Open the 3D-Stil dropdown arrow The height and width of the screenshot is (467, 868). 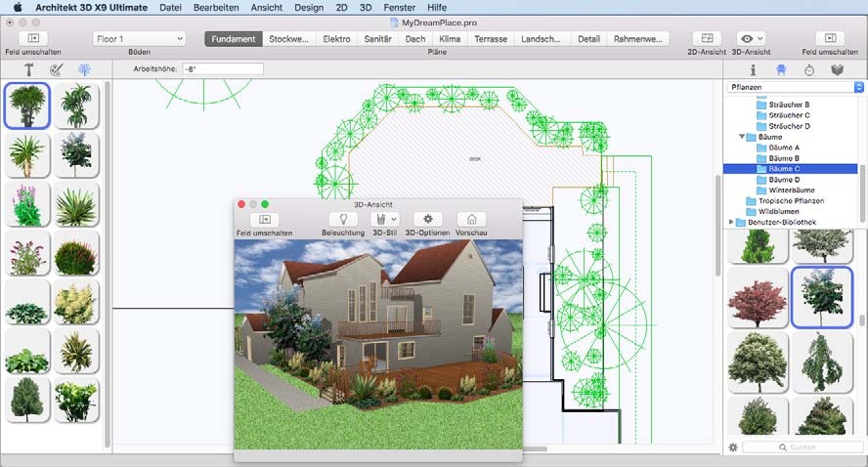(x=394, y=220)
